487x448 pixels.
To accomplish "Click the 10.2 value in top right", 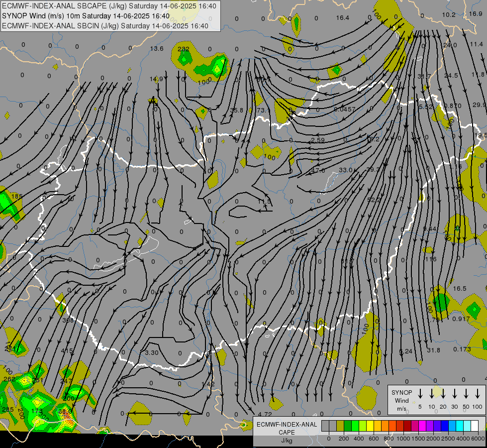I will [449, 15].
